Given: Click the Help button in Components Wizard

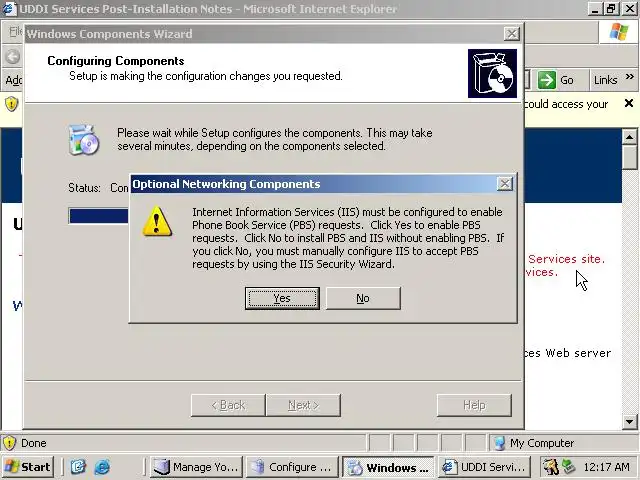Looking at the screenshot, I should 474,405.
